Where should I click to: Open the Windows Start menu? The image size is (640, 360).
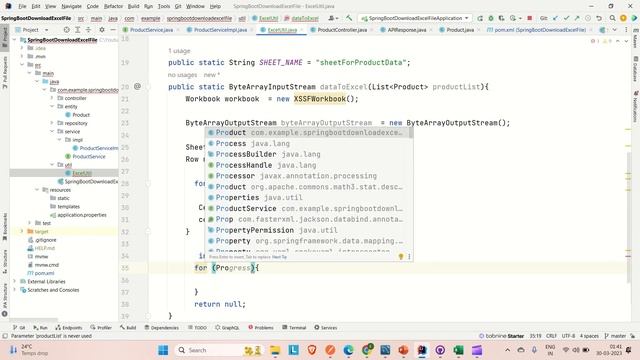pyautogui.click(x=163, y=350)
